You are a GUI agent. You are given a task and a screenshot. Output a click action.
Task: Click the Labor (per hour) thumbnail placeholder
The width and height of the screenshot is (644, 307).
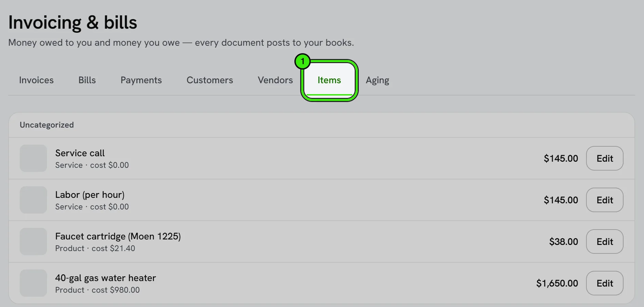pos(33,200)
